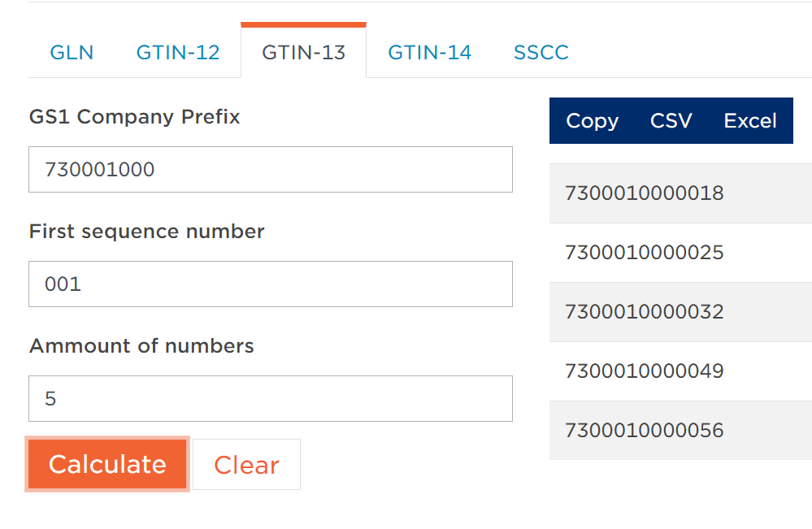Switch to the GTIN-14 tab
This screenshot has width=812, height=529.
pos(429,52)
